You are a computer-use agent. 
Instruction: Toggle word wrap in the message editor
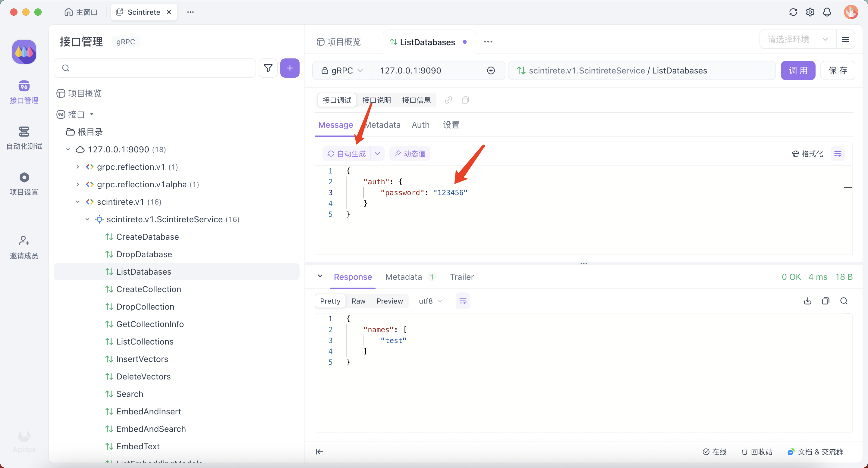838,154
